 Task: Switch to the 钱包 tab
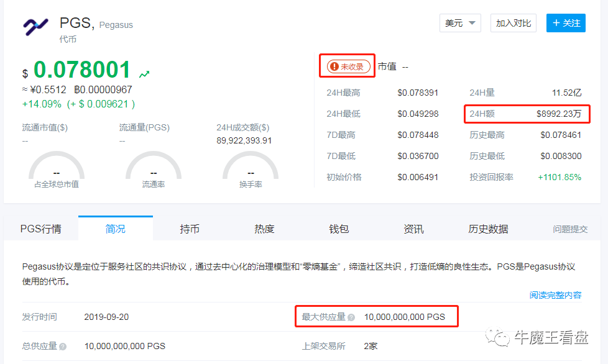339,229
